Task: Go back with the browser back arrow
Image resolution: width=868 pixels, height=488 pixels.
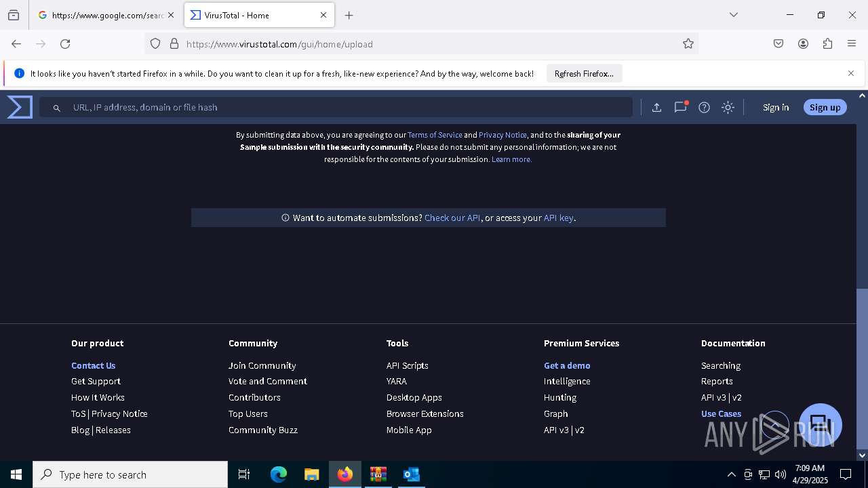Action: [x=16, y=44]
